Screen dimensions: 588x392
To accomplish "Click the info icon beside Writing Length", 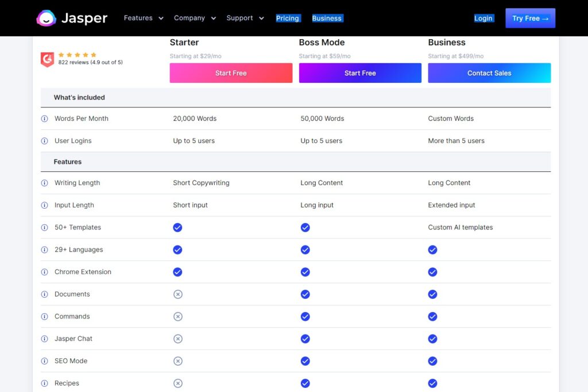I will tap(45, 183).
